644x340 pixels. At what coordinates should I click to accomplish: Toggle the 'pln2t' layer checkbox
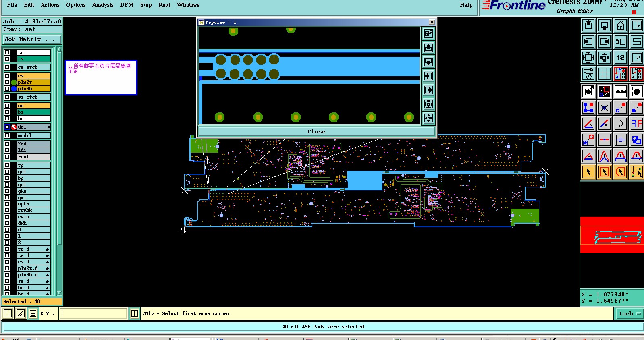click(7, 82)
